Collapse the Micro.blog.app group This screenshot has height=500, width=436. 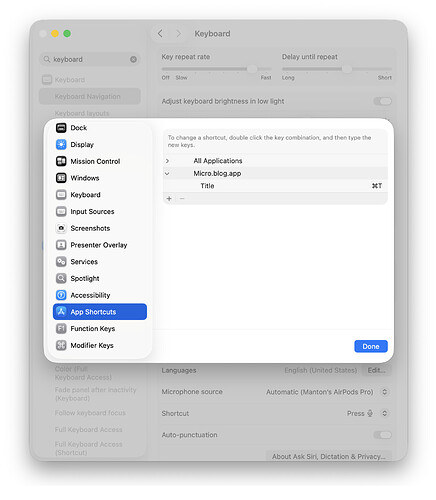[x=167, y=174]
